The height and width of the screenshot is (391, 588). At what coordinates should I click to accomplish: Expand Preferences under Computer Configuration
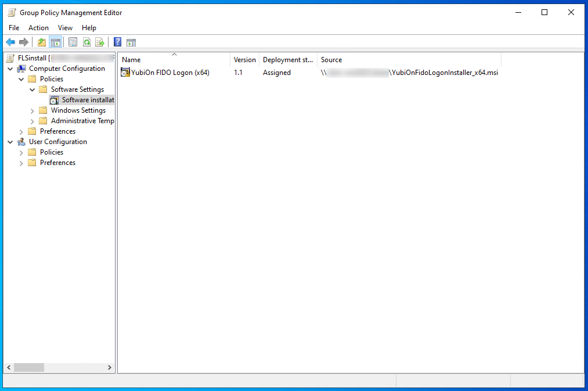click(x=21, y=131)
